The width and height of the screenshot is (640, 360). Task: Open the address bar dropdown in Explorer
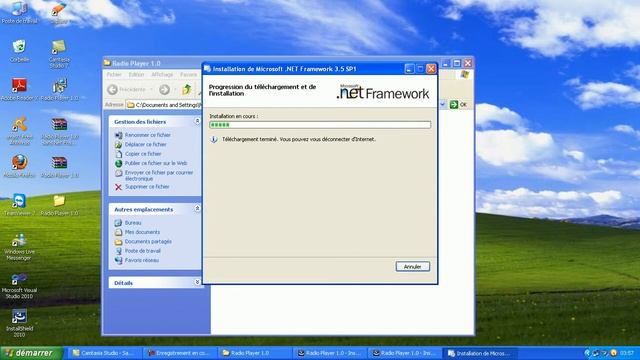(443, 105)
